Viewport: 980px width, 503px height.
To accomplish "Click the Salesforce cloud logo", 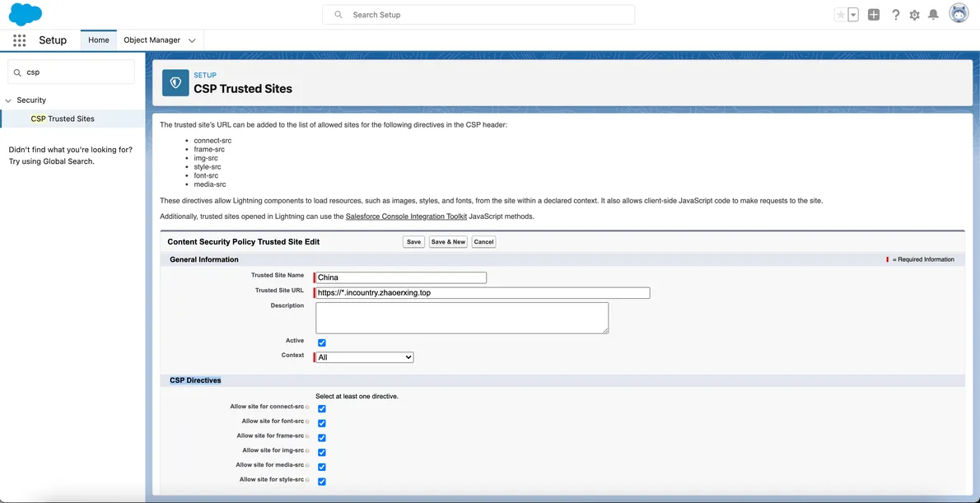I will [25, 14].
